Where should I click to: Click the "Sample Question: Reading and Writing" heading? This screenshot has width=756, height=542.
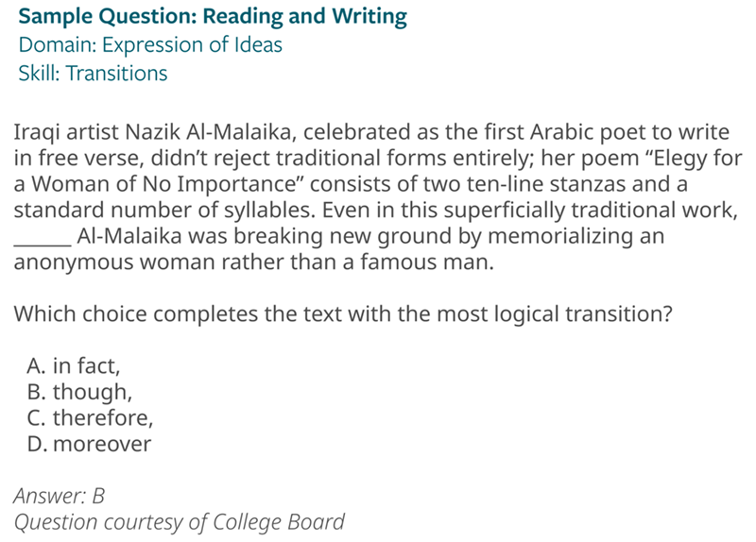tap(213, 16)
